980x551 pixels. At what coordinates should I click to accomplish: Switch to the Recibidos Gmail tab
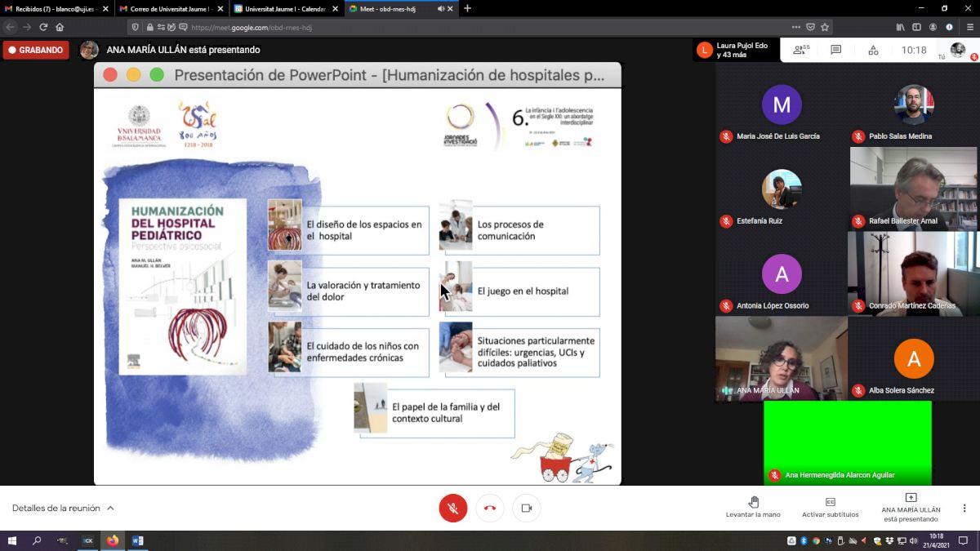tap(55, 9)
